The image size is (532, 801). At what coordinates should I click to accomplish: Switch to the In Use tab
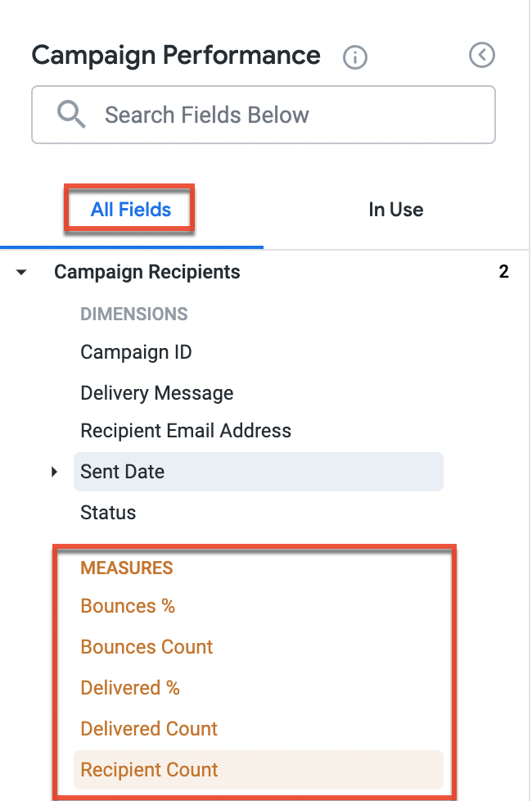click(395, 210)
